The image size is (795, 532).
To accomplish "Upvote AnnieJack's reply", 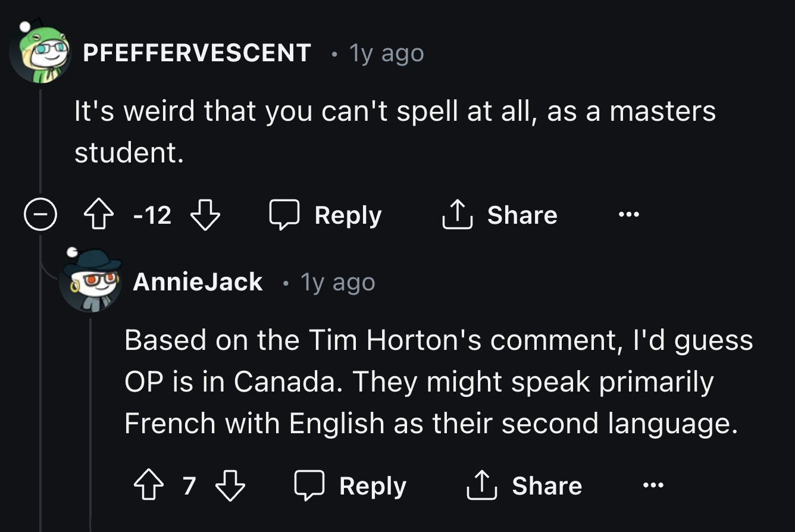I will point(148,486).
